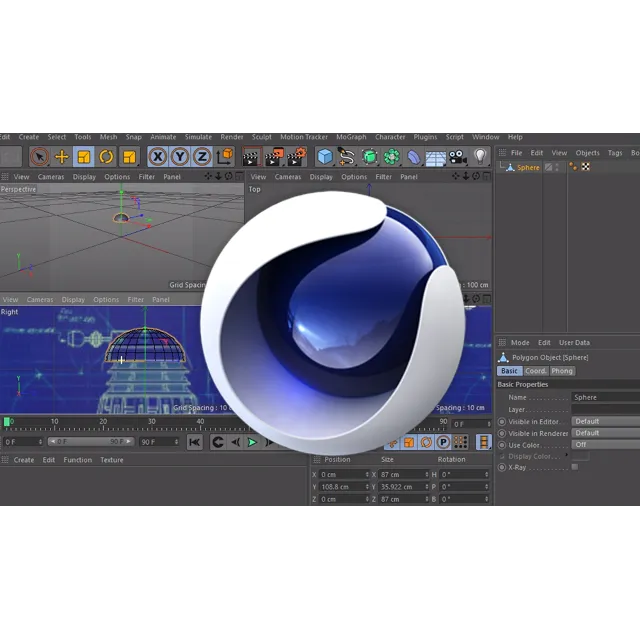
Task: Click the last-used tool icon after Rotate
Action: point(129,157)
